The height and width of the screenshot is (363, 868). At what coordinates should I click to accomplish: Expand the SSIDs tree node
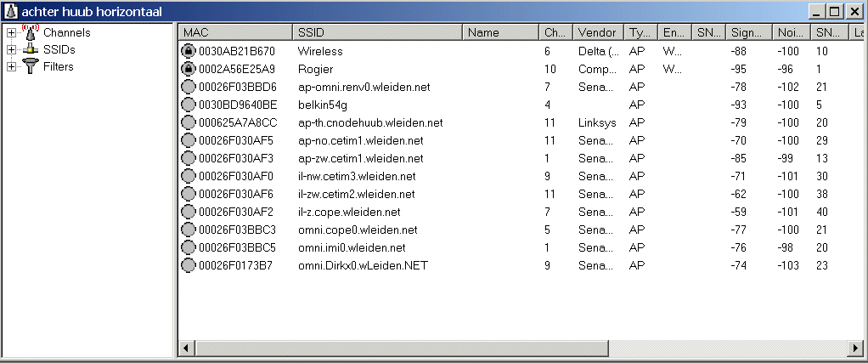coord(11,50)
